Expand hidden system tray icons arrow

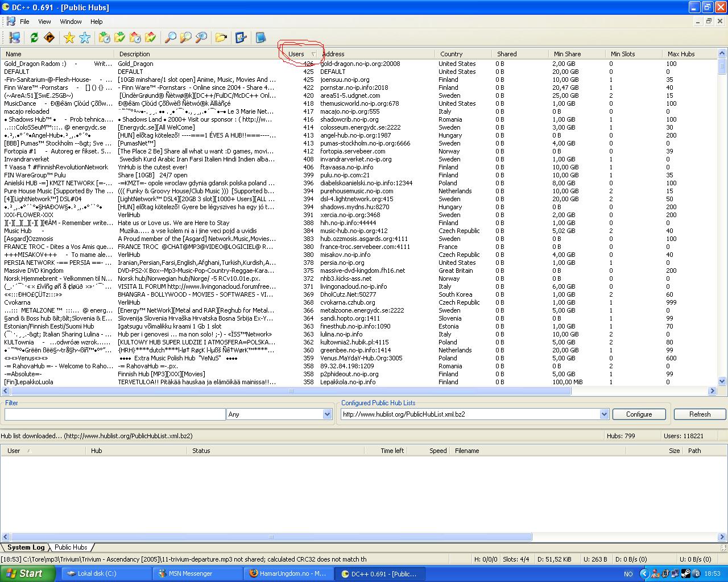click(644, 573)
